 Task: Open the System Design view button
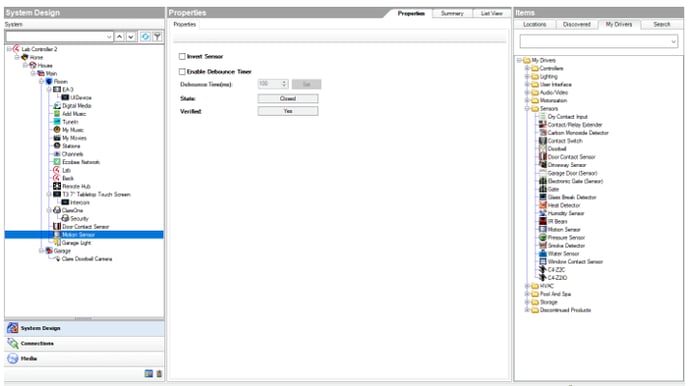point(84,328)
